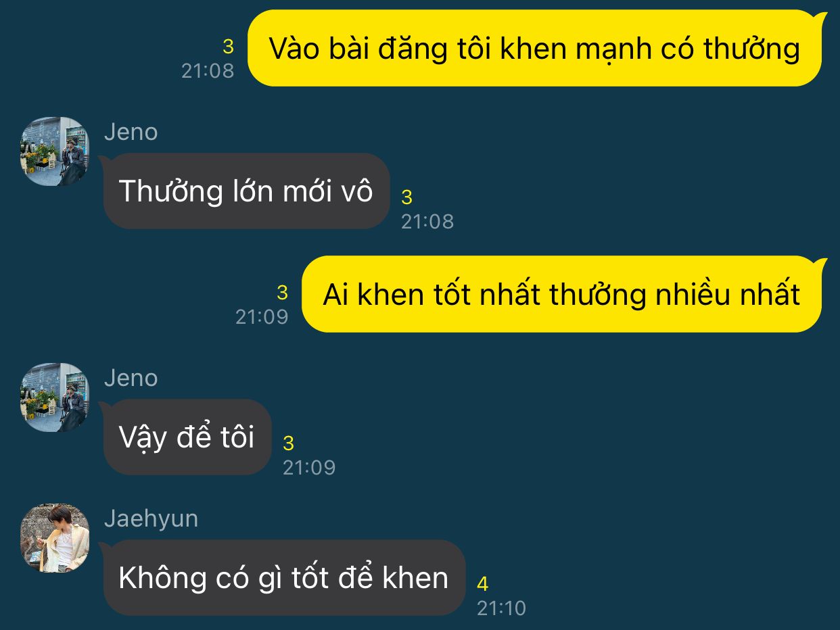The height and width of the screenshot is (630, 840).
Task: Tap the unread count 3 next to "Vậy để tôi"
Action: (x=288, y=443)
